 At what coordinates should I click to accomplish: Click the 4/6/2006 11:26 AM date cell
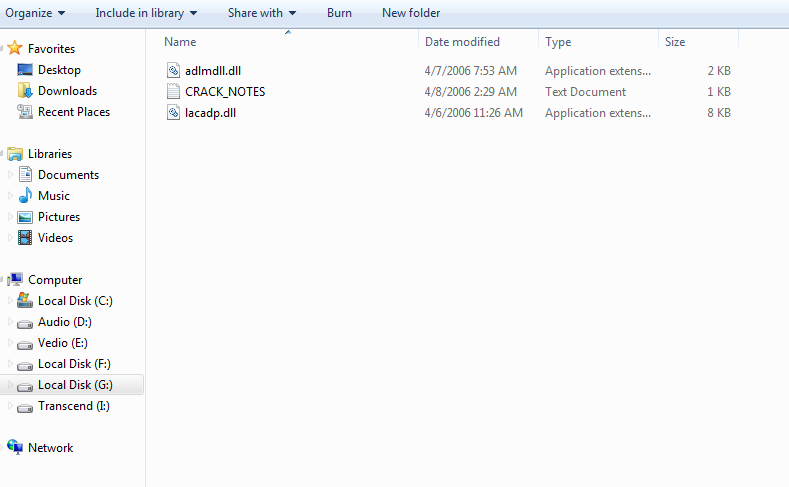tap(474, 113)
